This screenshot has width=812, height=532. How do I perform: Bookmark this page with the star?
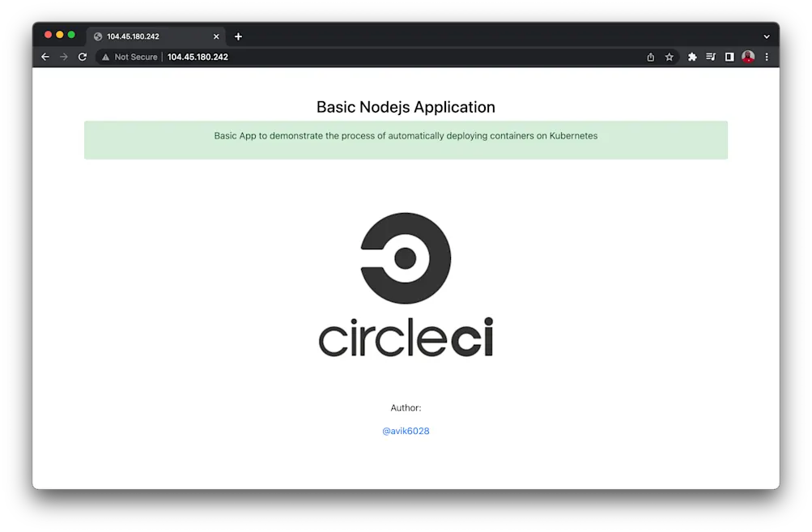(669, 57)
